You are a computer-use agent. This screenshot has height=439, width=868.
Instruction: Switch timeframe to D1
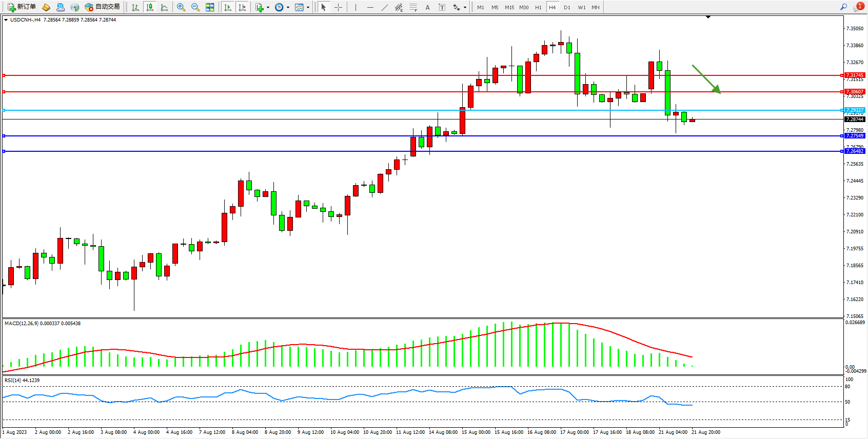coord(567,7)
